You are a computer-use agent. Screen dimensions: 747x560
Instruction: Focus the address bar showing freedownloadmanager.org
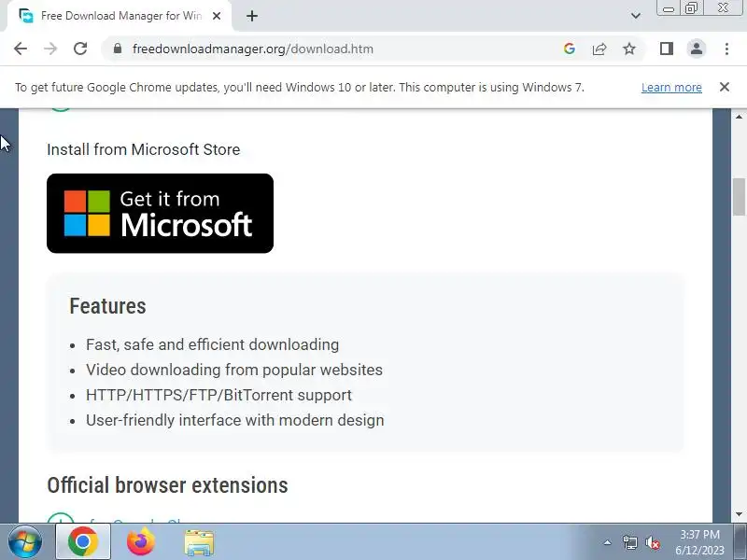[333, 49]
